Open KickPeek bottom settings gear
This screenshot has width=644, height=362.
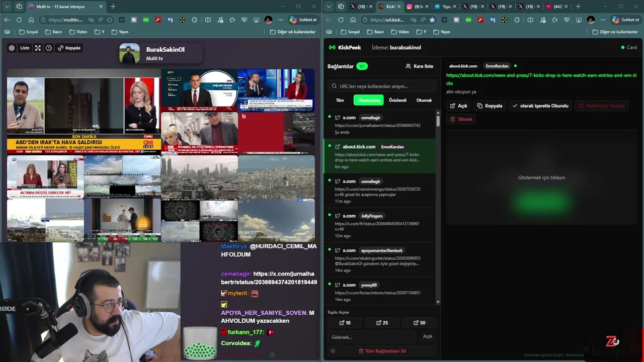click(x=333, y=351)
